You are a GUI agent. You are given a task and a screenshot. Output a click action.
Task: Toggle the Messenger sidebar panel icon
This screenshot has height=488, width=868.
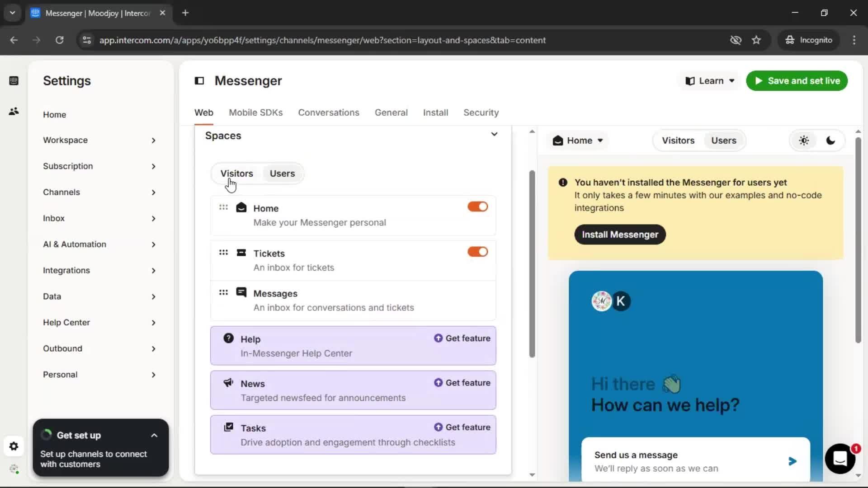tap(199, 81)
